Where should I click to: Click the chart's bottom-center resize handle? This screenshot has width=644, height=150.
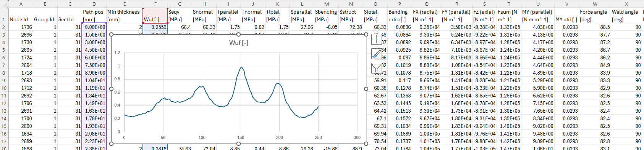point(239,144)
